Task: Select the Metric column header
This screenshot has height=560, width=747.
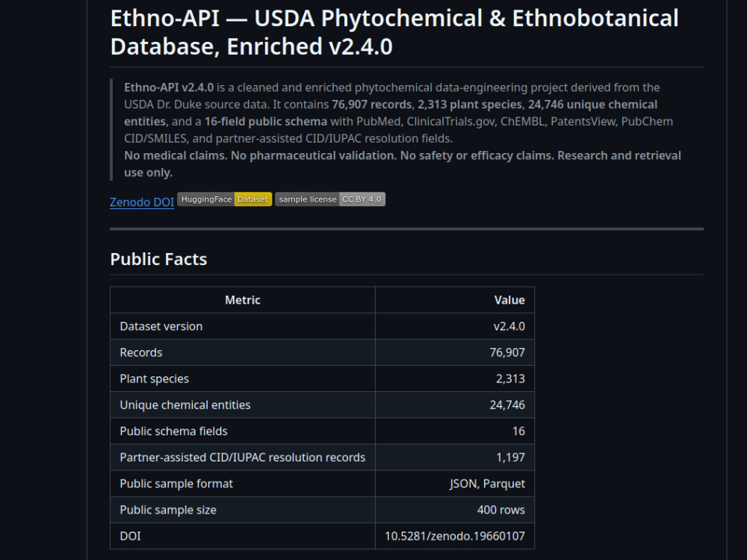Action: click(x=243, y=300)
